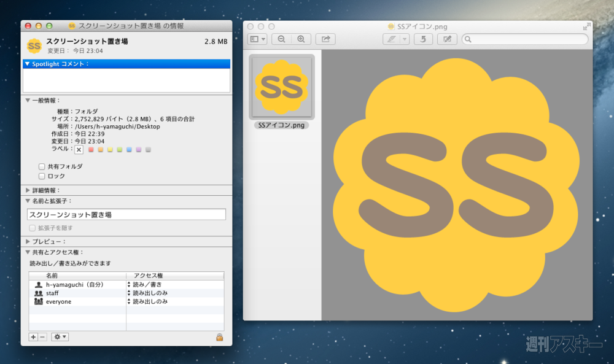The image size is (614, 364).
Task: Enter full screen via Preview's corner arrows
Action: pos(586,26)
